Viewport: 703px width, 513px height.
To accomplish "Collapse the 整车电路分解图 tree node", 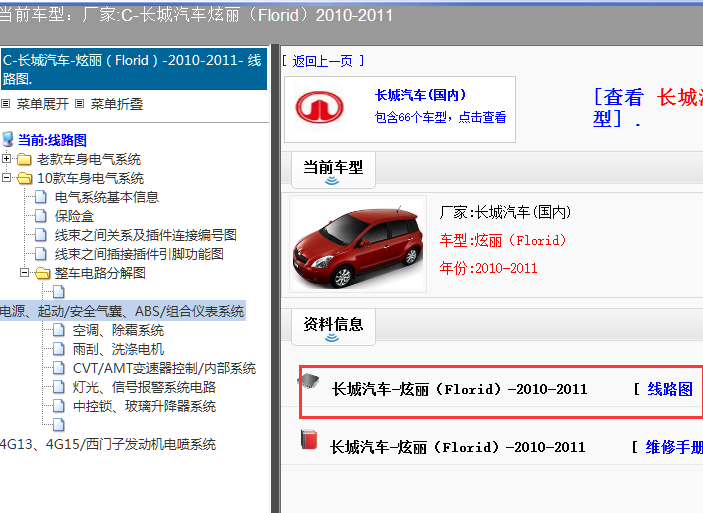I will (25, 272).
